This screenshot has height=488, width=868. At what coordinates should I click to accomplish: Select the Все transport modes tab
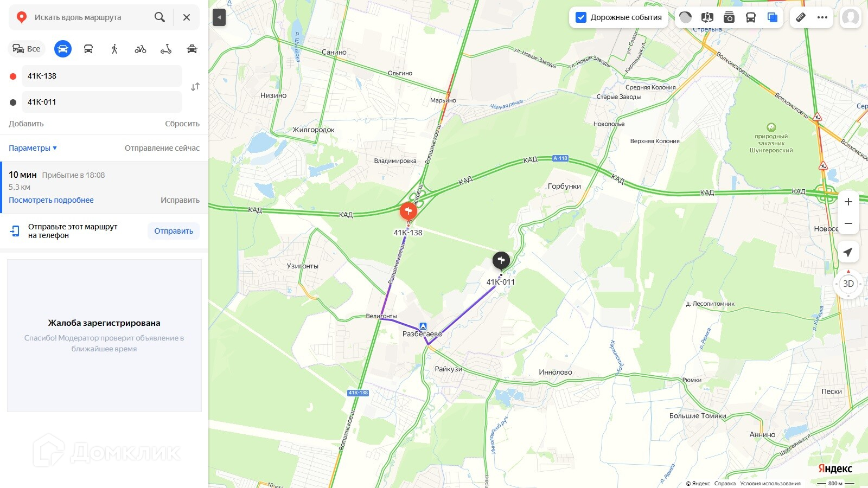(27, 49)
